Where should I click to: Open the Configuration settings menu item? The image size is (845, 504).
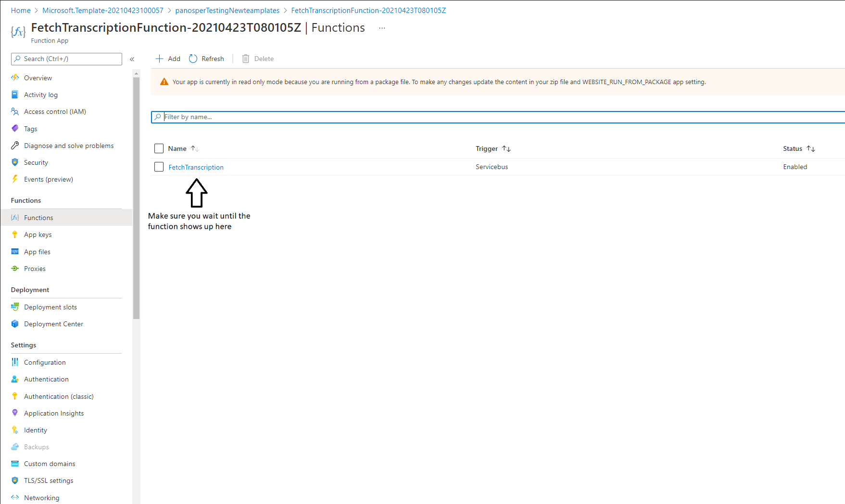pos(45,362)
